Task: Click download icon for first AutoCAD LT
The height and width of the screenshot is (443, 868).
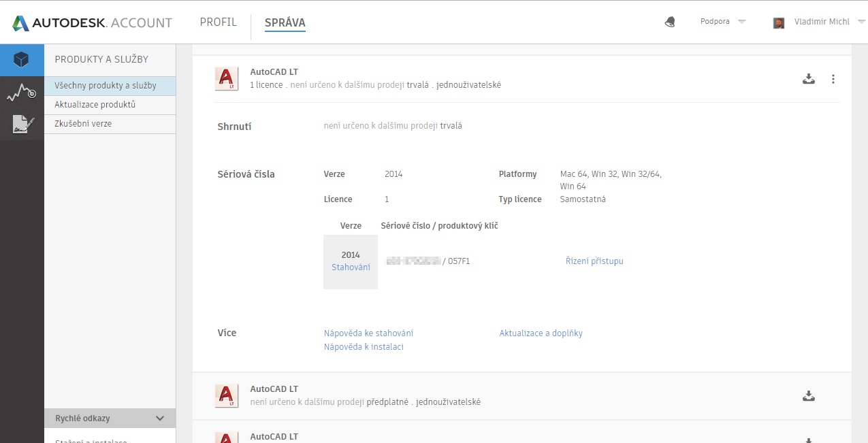Action: coord(809,79)
